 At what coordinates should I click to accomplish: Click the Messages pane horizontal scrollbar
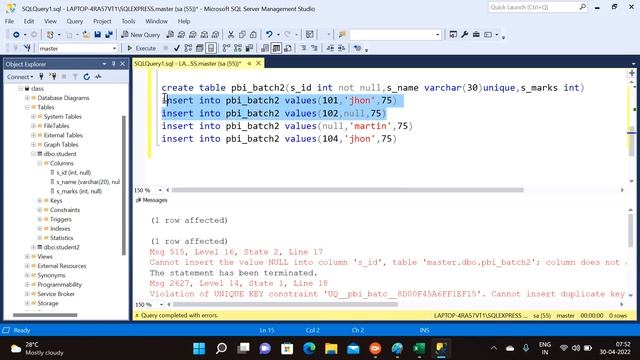tap(285, 304)
